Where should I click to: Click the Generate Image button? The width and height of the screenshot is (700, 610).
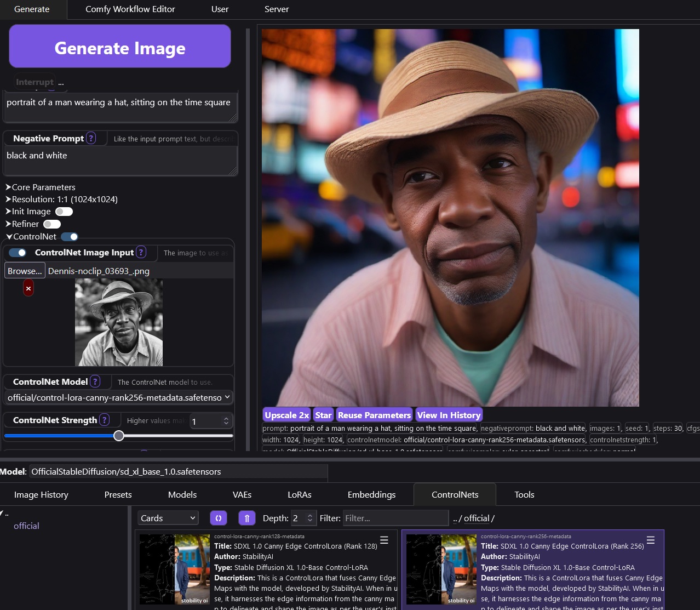[120, 48]
